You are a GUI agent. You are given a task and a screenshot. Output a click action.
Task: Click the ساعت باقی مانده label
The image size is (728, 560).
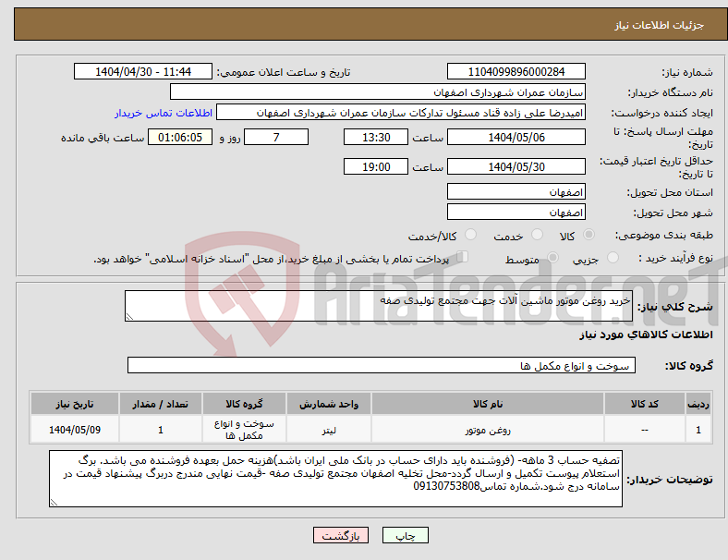click(x=103, y=138)
